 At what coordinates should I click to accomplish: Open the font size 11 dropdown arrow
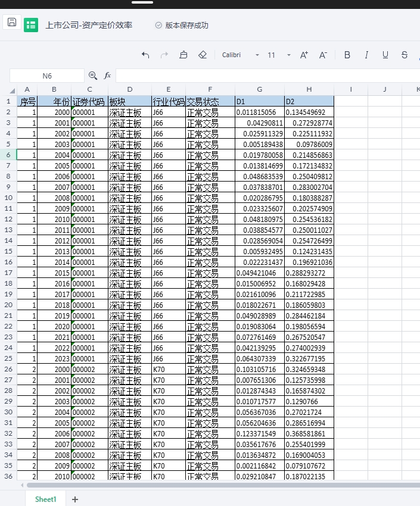(x=288, y=55)
